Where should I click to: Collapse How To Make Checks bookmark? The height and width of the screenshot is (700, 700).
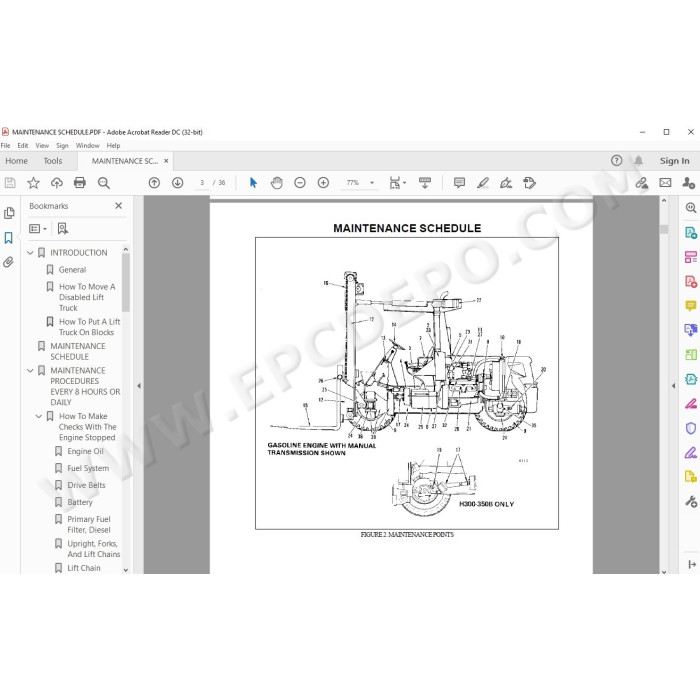coord(39,417)
